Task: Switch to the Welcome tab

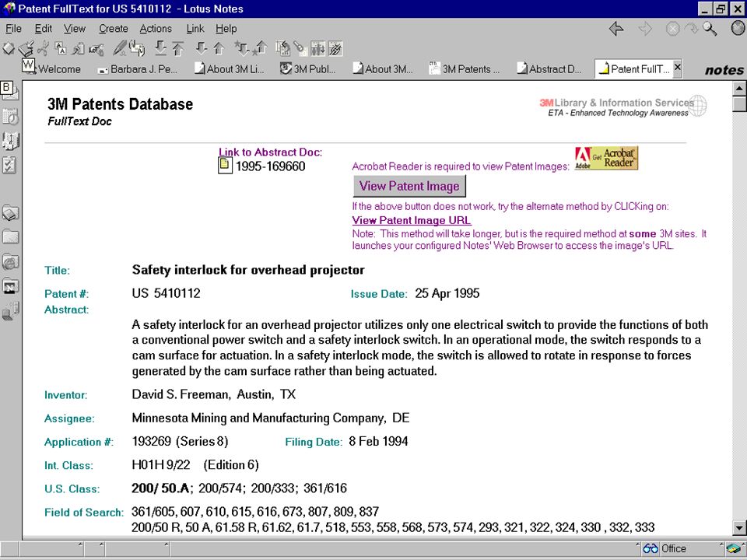Action: point(51,69)
